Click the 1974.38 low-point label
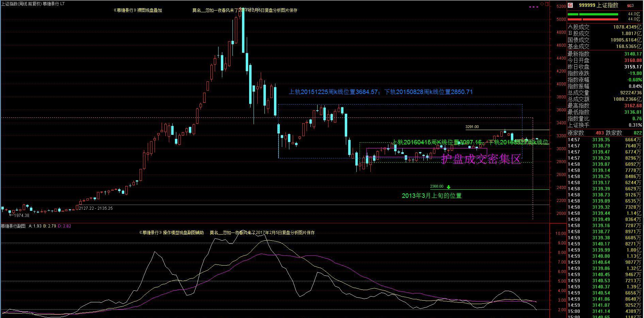This screenshot has width=644, height=318. 21,215
